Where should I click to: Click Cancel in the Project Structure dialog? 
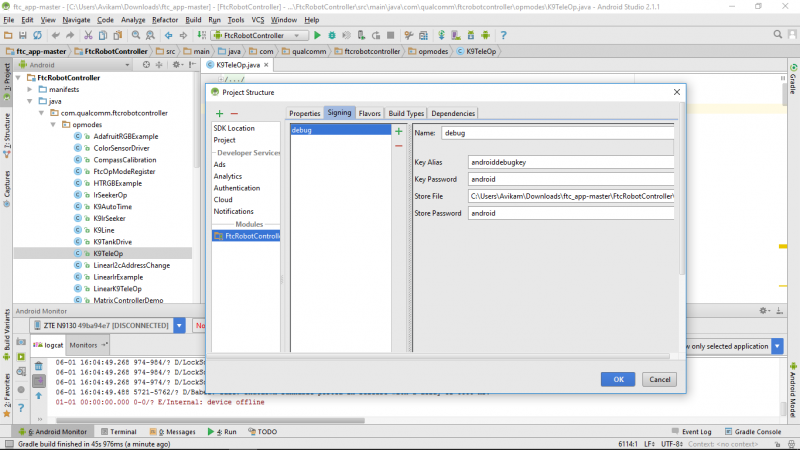[658, 379]
